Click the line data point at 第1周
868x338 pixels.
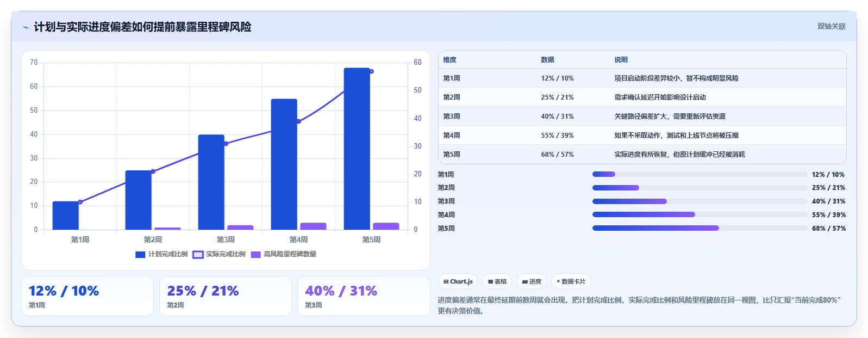(x=80, y=202)
